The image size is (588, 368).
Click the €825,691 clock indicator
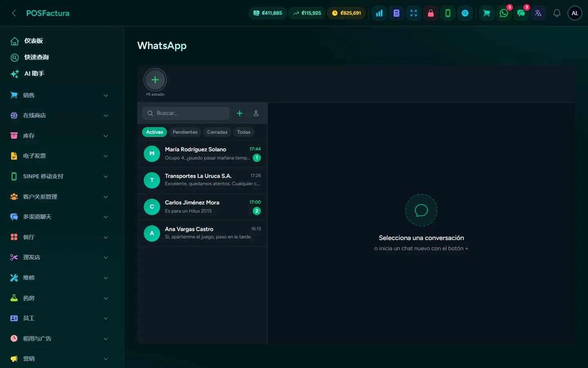tap(346, 13)
